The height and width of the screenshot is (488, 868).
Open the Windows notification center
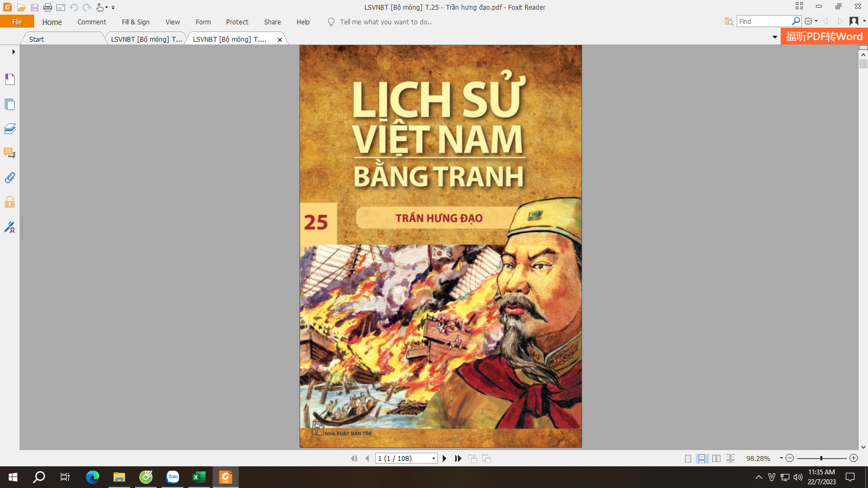[x=850, y=477]
